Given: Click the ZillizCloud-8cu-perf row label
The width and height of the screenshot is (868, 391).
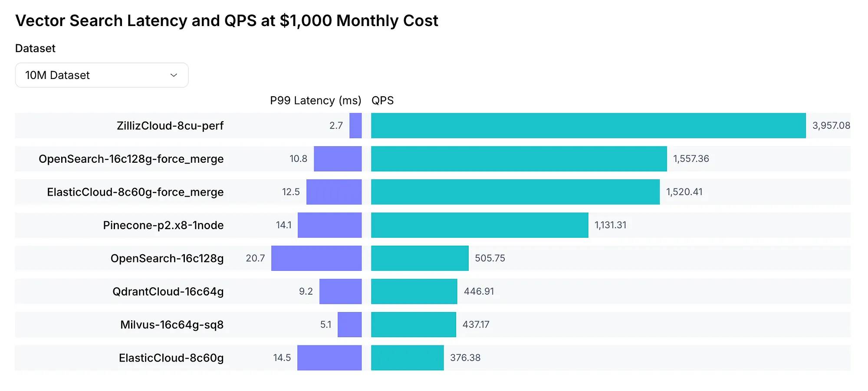Looking at the screenshot, I should [x=170, y=126].
